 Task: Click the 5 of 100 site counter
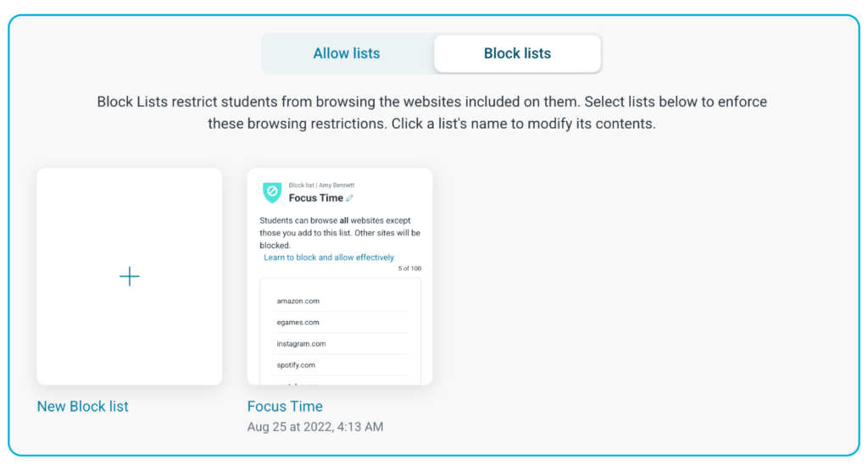(409, 269)
